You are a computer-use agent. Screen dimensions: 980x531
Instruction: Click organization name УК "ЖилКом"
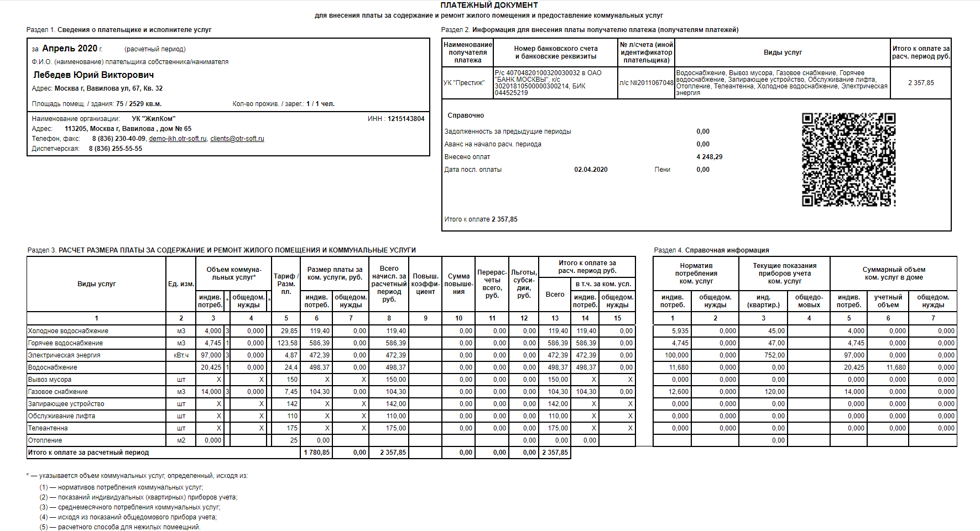pos(153,119)
